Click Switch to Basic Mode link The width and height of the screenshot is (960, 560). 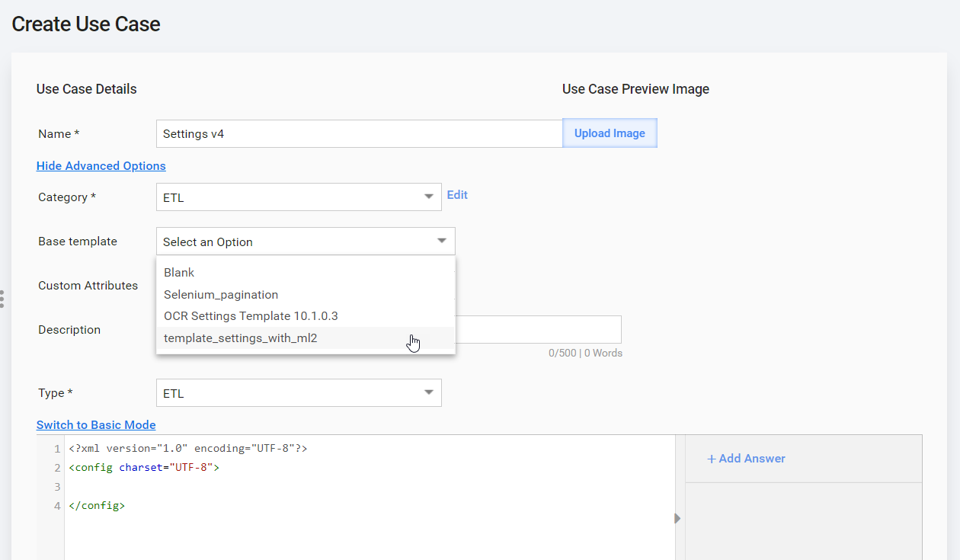point(96,425)
